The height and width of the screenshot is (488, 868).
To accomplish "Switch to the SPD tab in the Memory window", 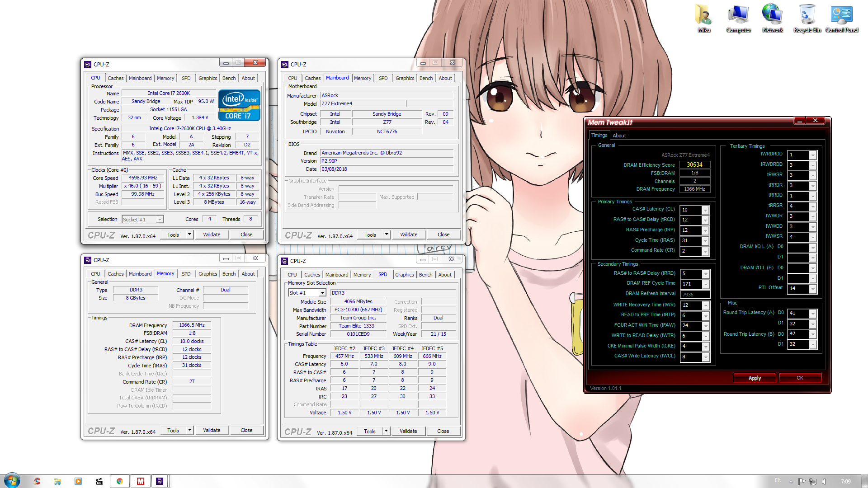I will click(186, 274).
